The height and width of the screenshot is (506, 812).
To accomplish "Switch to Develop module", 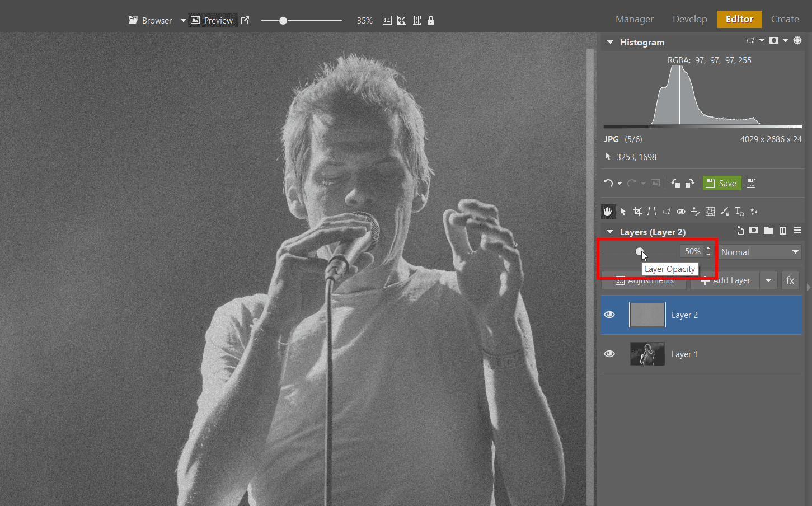I will [x=689, y=19].
